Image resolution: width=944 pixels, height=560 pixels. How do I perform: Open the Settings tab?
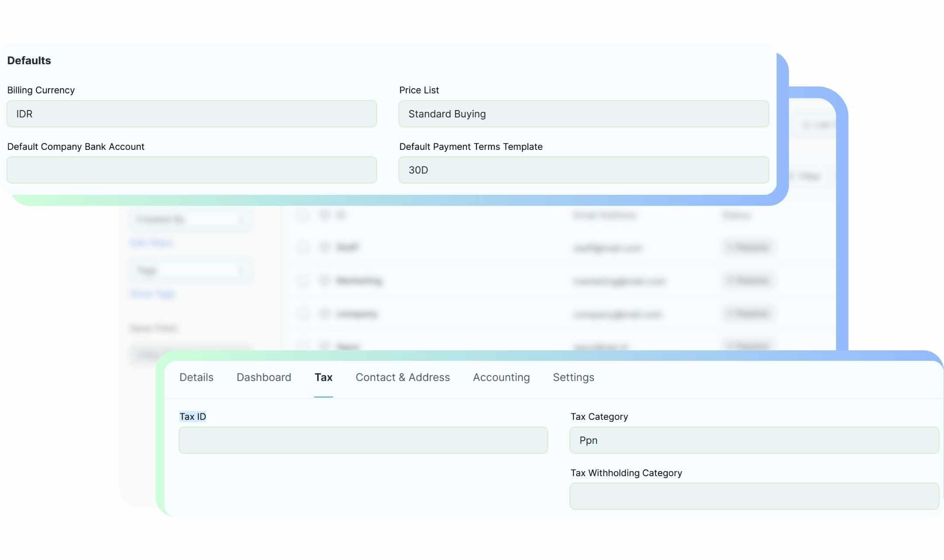point(573,377)
